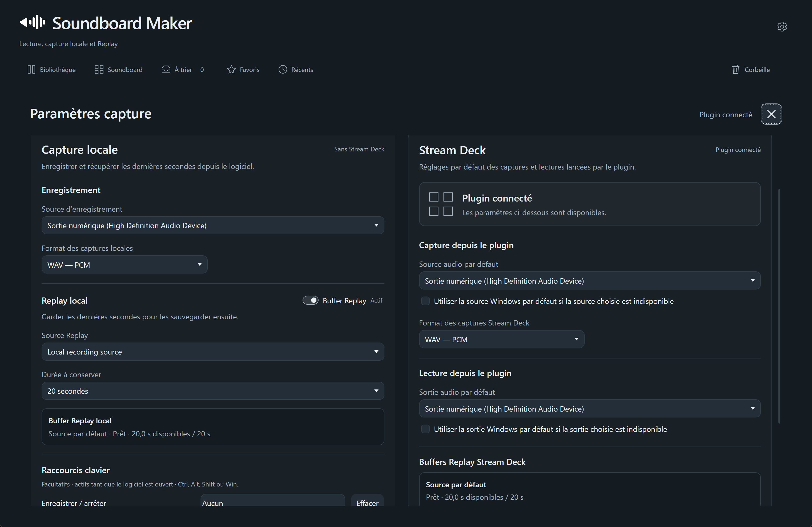The image size is (812, 527).
Task: Click the Source par défaut buffer card
Action: click(x=590, y=489)
